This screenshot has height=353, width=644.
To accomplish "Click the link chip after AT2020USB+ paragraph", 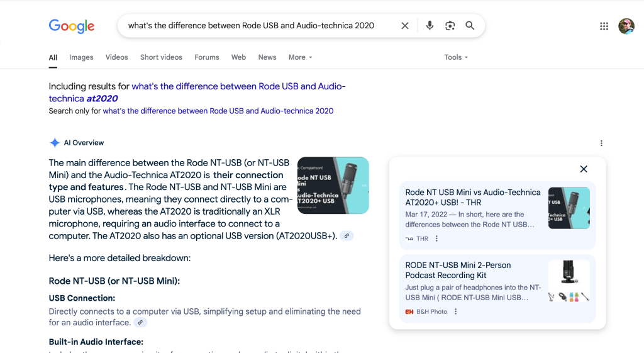I will [x=347, y=236].
